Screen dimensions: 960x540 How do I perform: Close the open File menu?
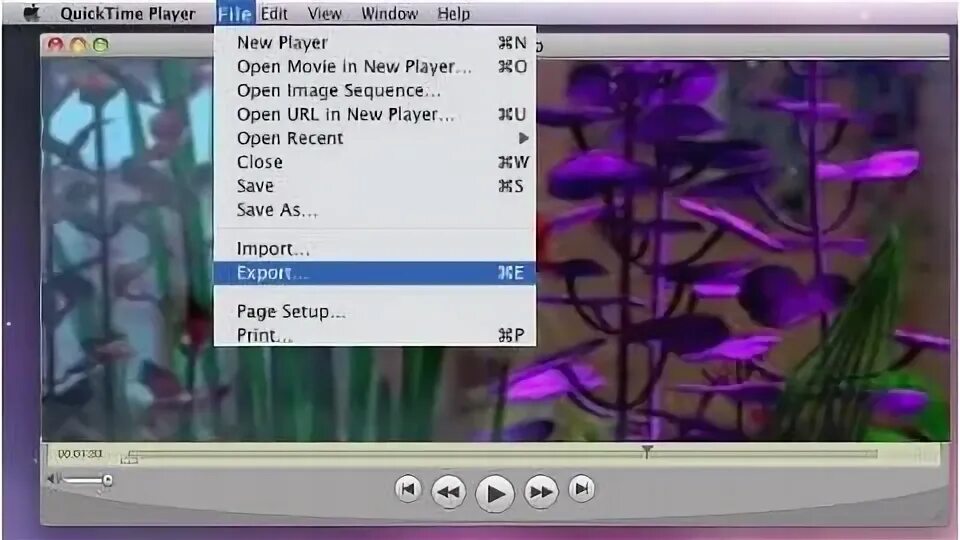[x=235, y=13]
